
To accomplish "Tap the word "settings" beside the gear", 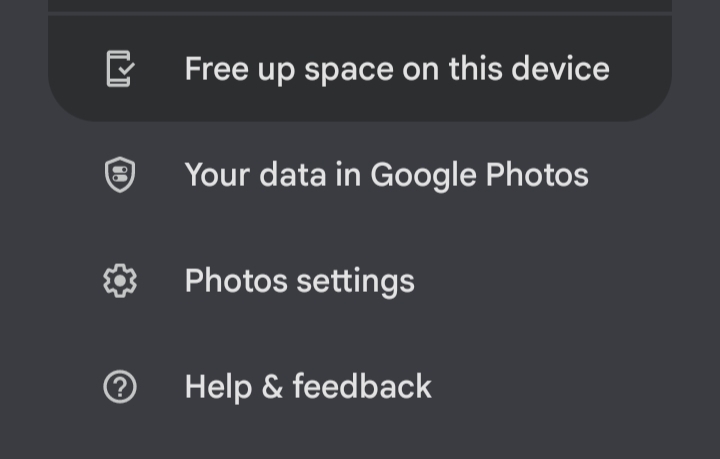I will click(x=355, y=281).
